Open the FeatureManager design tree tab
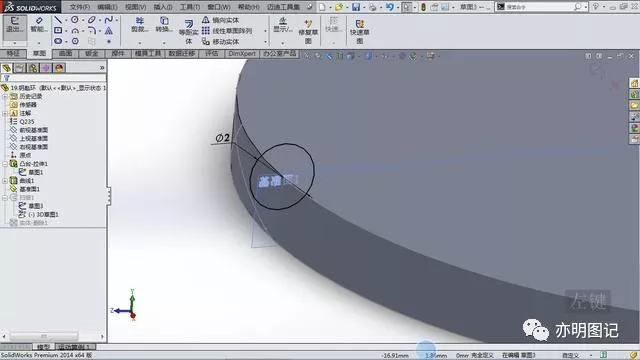 [7, 68]
